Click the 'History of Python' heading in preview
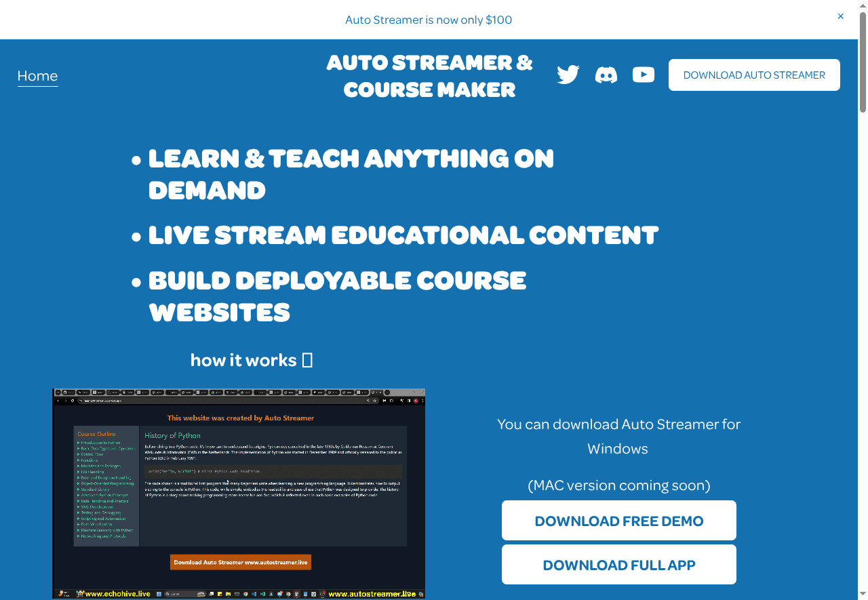The height and width of the screenshot is (600, 868). pos(172,435)
